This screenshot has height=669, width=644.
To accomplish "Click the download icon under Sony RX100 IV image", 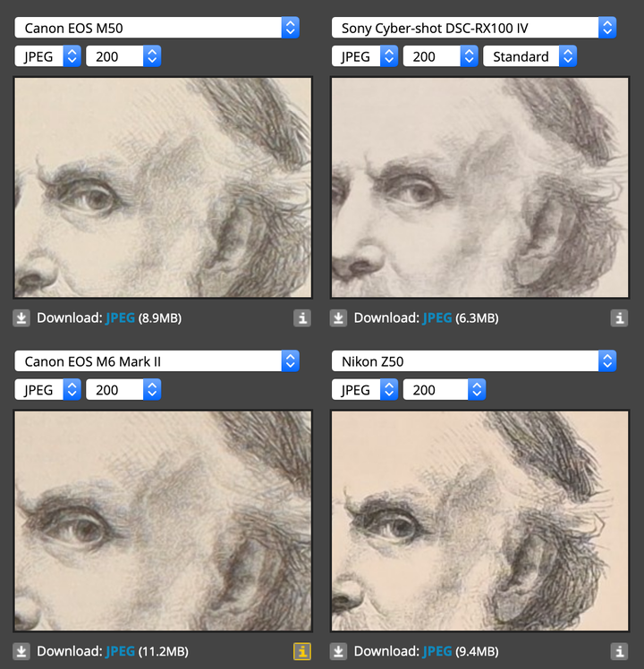I will [338, 318].
